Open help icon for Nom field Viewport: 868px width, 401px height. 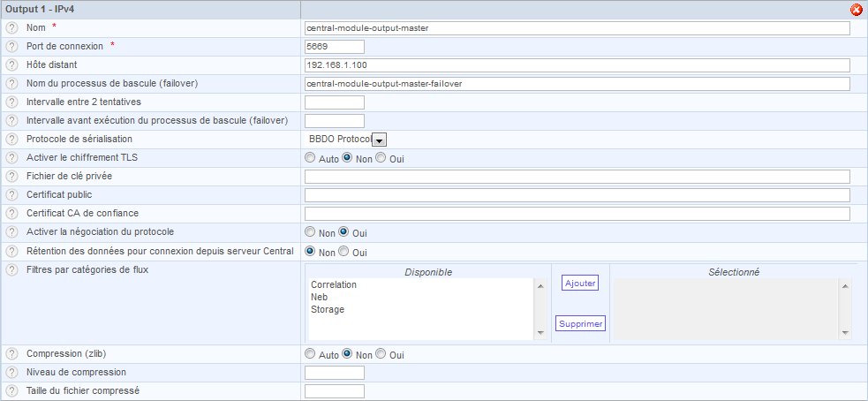pos(11,27)
